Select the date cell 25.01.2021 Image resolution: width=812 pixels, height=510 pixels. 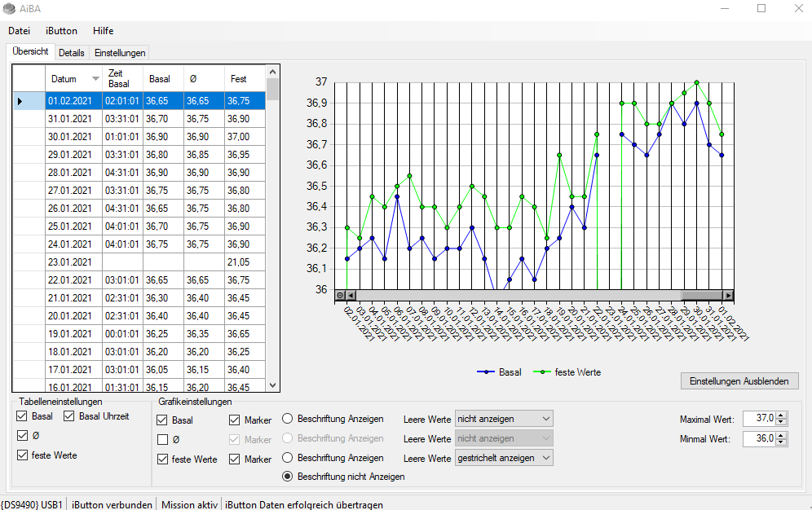73,226
